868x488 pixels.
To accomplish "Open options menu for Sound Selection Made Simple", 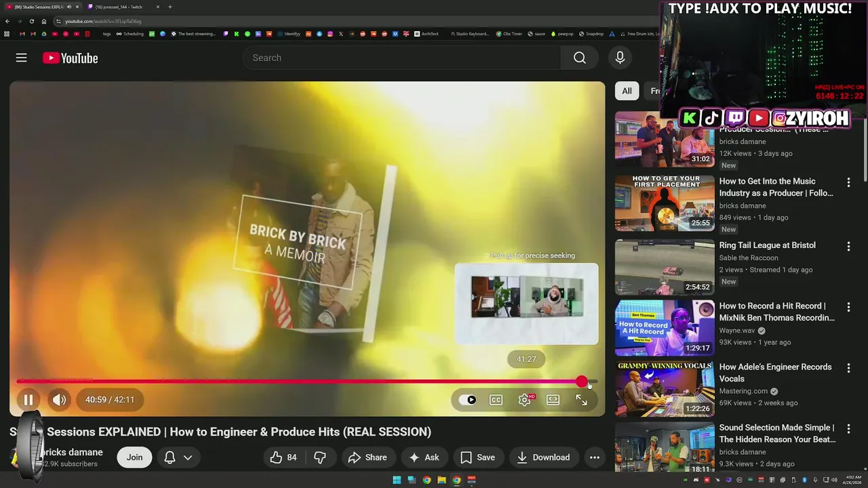I will point(848,428).
